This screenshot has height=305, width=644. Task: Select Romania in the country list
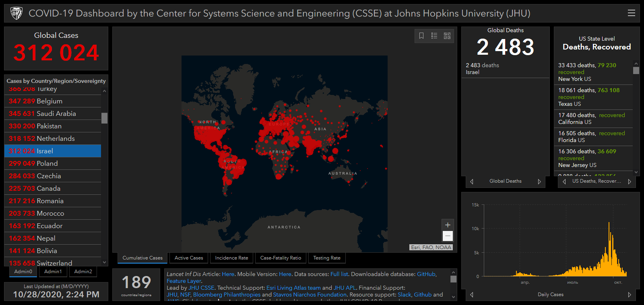tap(53, 201)
